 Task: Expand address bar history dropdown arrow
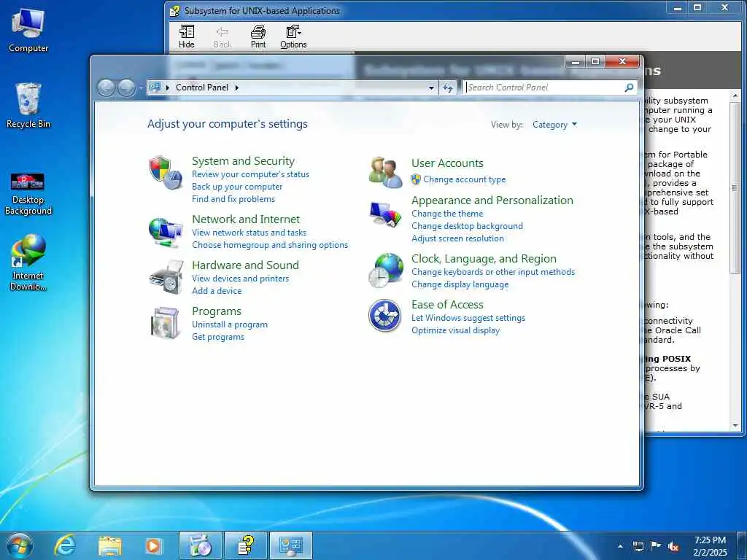point(431,87)
